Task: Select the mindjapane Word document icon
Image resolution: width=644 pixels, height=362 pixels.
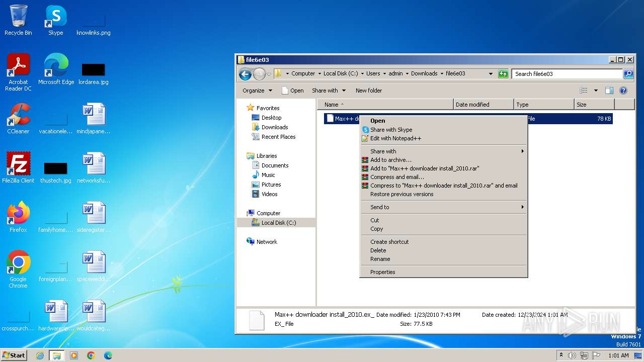Action: [94, 118]
